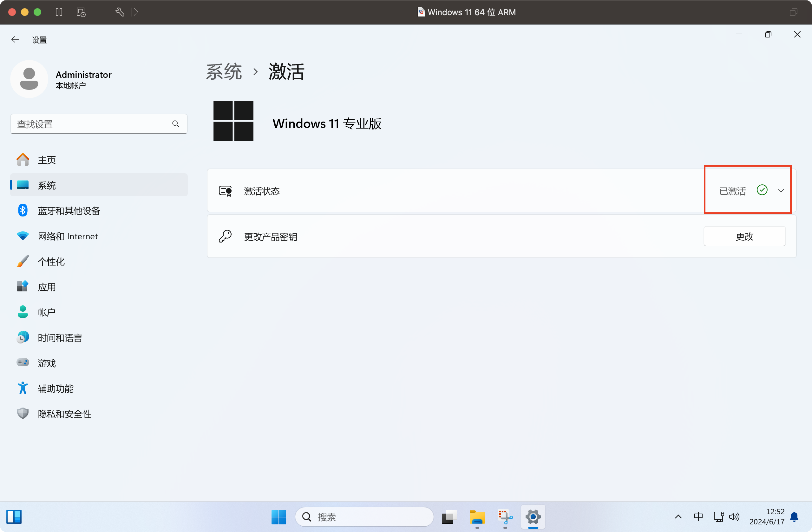Click the Windows 11 专业版 logo
This screenshot has height=532, width=812.
click(x=233, y=121)
